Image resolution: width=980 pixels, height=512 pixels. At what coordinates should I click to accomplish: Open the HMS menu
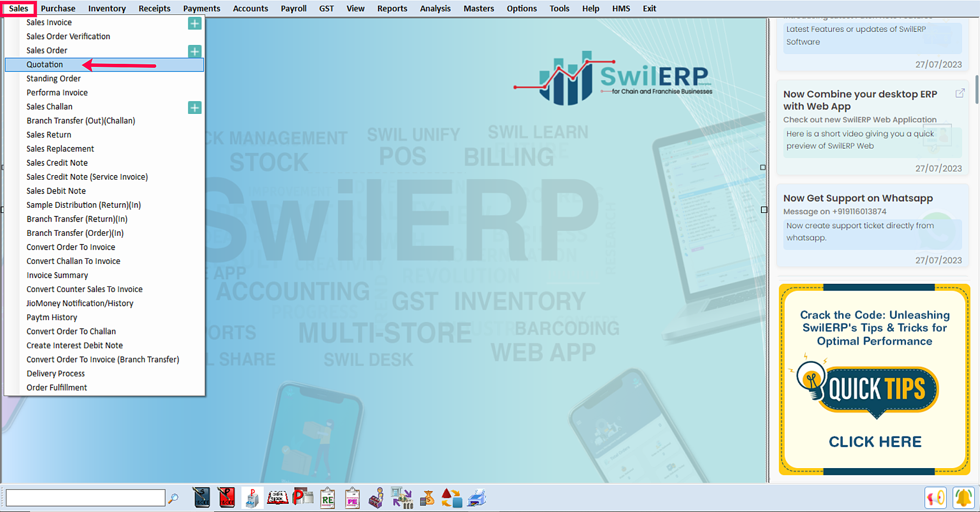(621, 9)
